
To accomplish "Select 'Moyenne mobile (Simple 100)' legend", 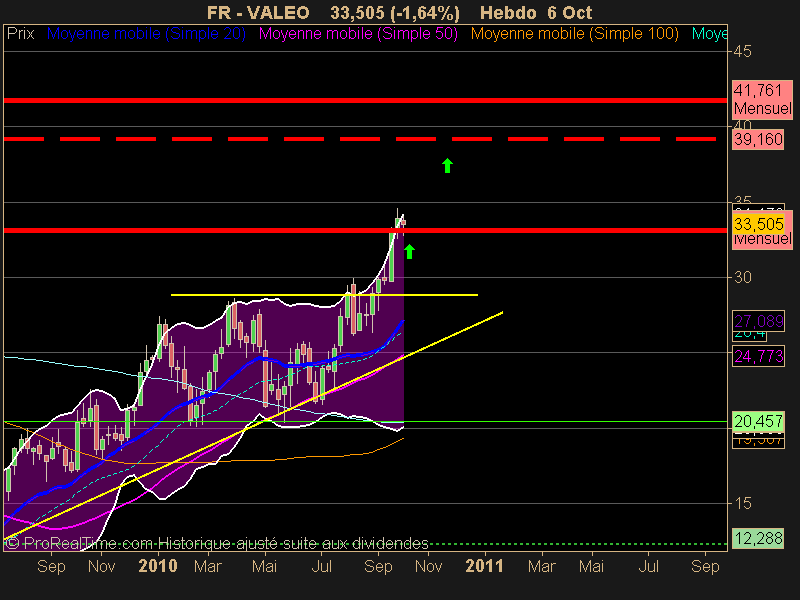I will click(574, 34).
